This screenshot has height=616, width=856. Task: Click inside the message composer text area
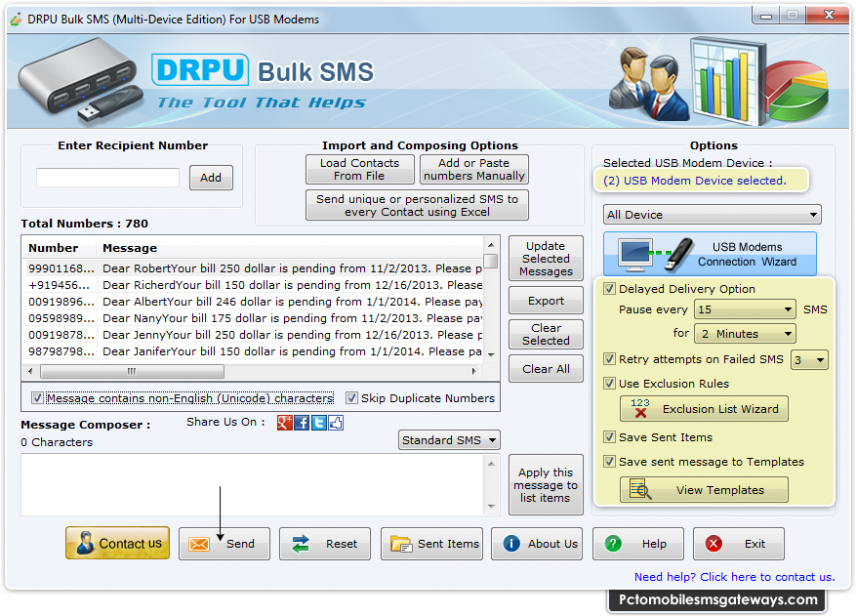(253, 484)
